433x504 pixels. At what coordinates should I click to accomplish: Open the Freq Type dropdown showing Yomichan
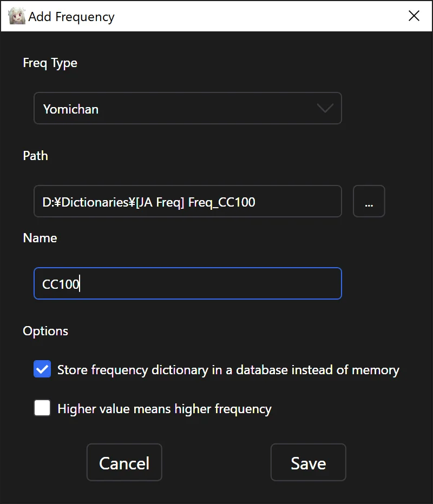(x=188, y=108)
